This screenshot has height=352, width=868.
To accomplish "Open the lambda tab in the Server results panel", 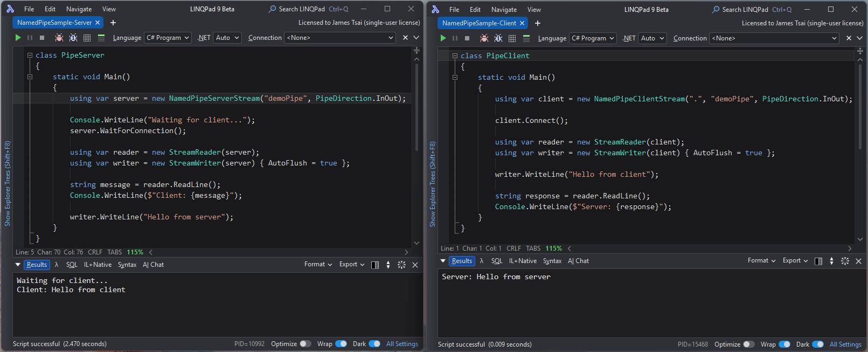I will 57,265.
